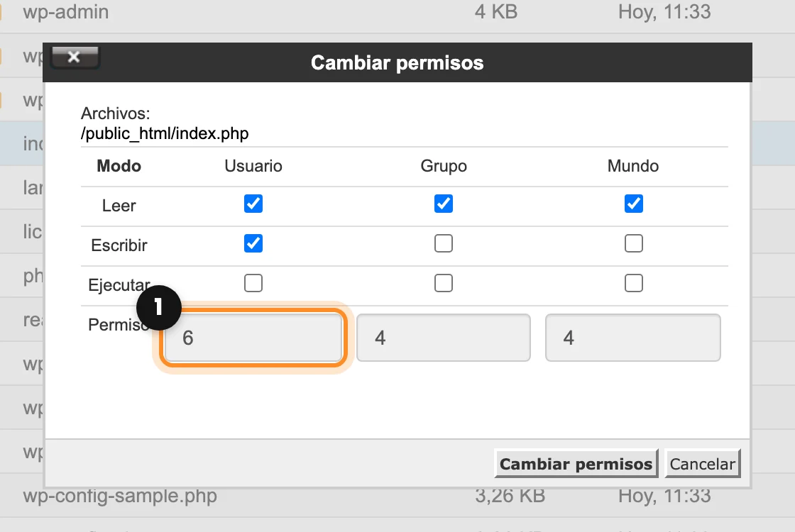The height and width of the screenshot is (532, 795).
Task: Click the Modo column header
Action: click(119, 166)
